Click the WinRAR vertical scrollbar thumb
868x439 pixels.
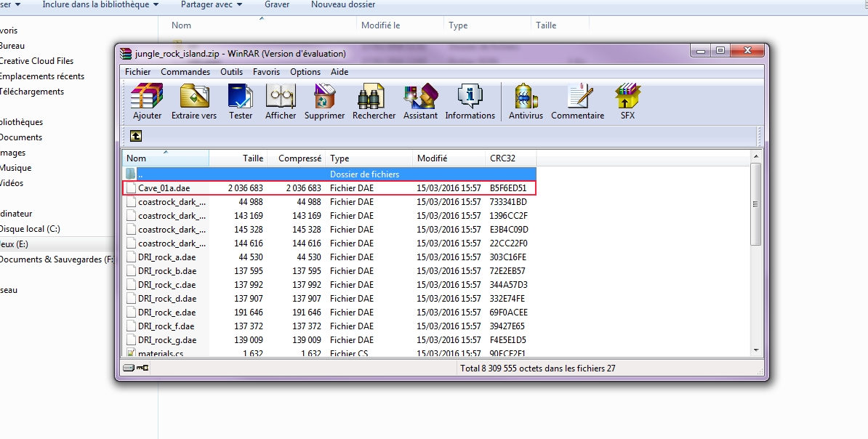[x=755, y=204]
